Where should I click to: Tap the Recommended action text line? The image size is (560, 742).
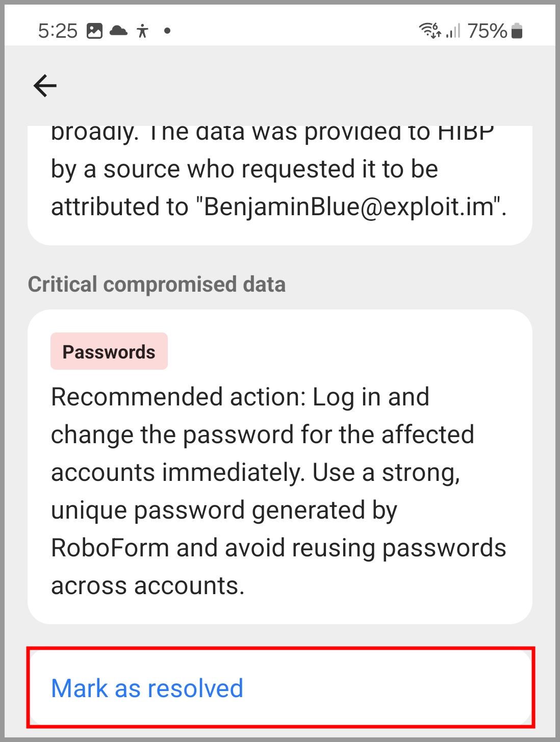(240, 397)
